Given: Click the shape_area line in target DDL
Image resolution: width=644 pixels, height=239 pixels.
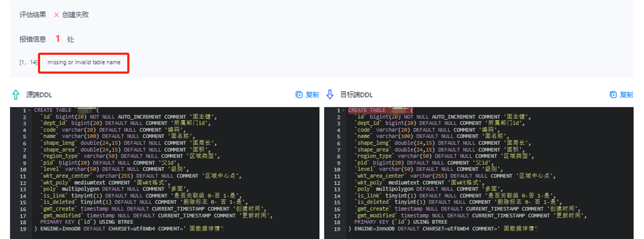Looking at the screenshot, I should coord(439,150).
